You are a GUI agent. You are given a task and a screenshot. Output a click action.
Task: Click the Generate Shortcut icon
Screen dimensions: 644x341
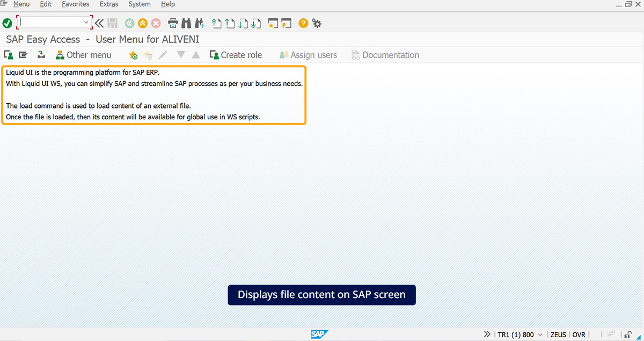coord(287,23)
